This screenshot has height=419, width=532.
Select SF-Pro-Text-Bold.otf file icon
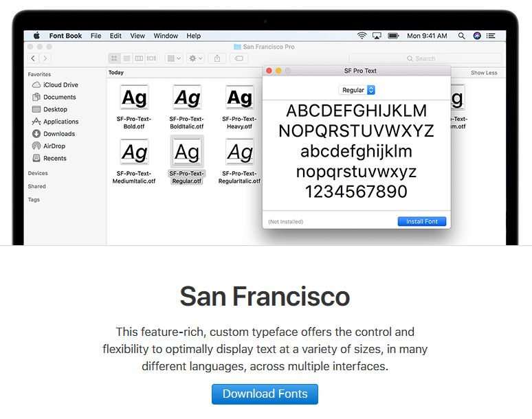click(x=134, y=97)
